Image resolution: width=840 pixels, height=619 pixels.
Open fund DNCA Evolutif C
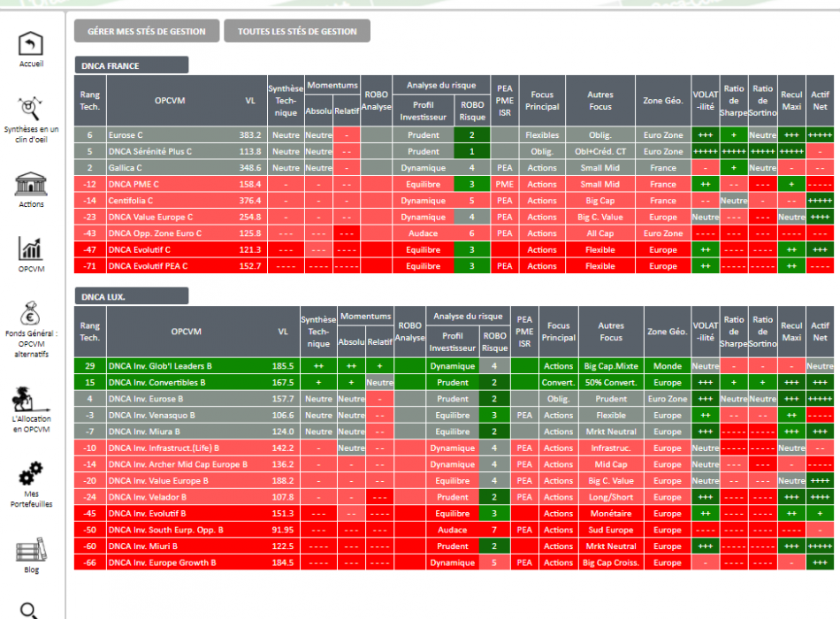(x=140, y=249)
